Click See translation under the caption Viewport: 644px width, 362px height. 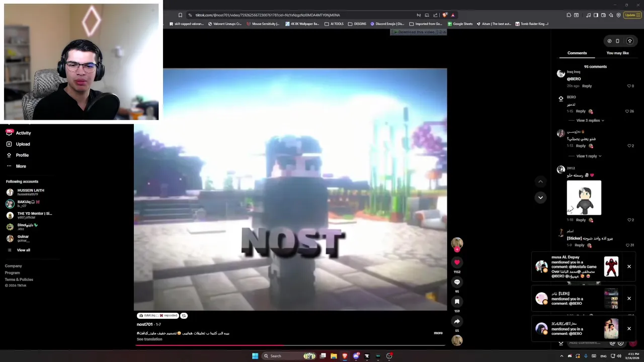pyautogui.click(x=149, y=339)
